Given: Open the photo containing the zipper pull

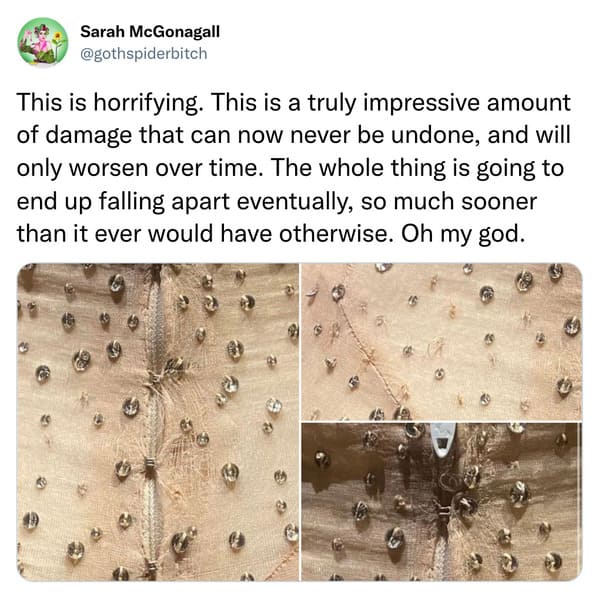Looking at the screenshot, I should tap(442, 502).
